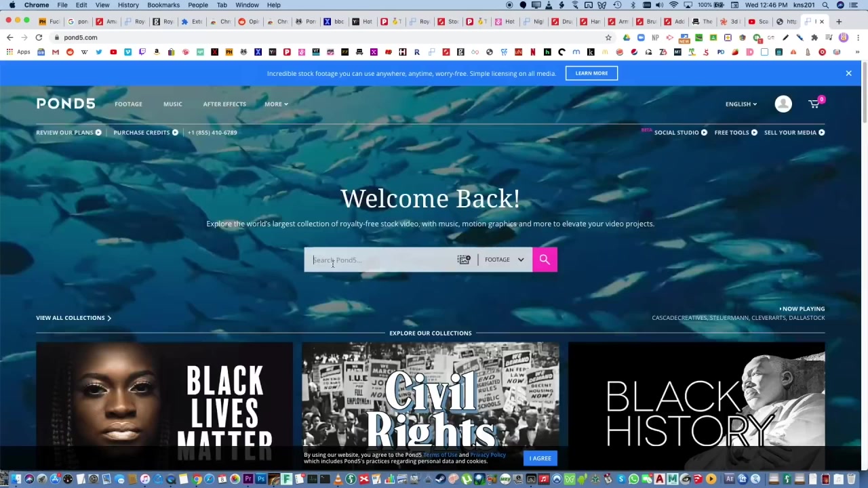Open the English language dropdown

741,104
